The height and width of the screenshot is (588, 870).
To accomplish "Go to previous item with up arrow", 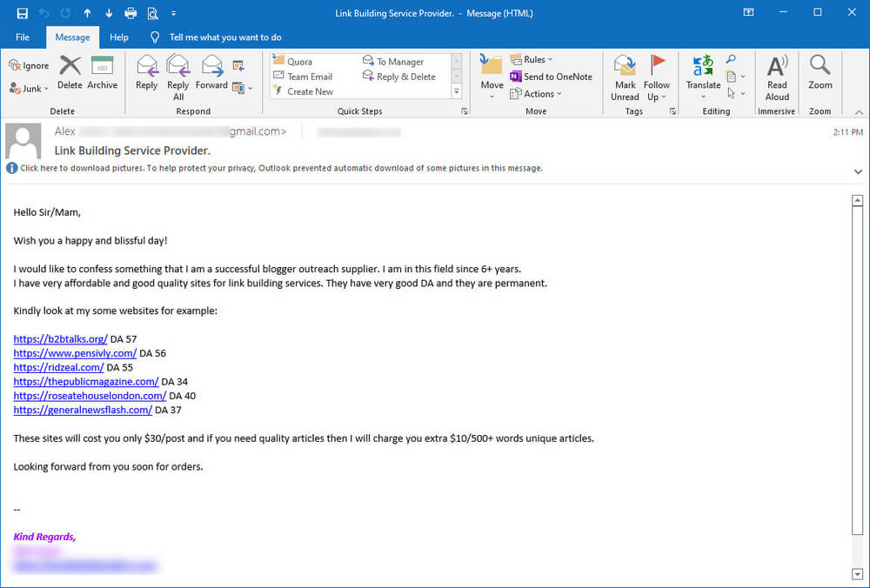I will 87,13.
